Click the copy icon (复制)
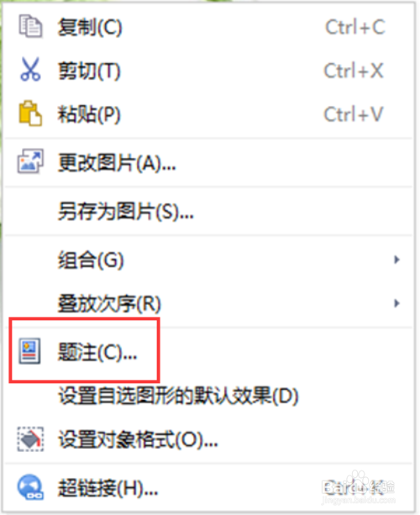The image size is (420, 515). click(30, 26)
